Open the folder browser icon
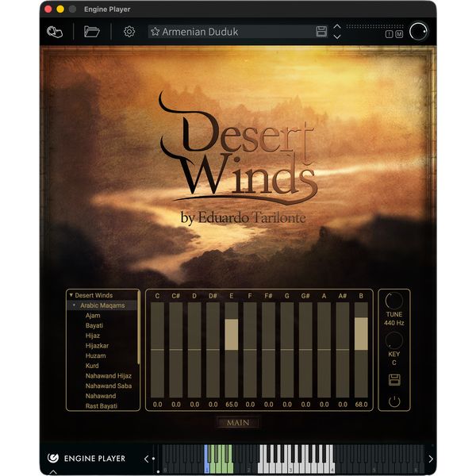Screen dimensions: 476x476 92,32
